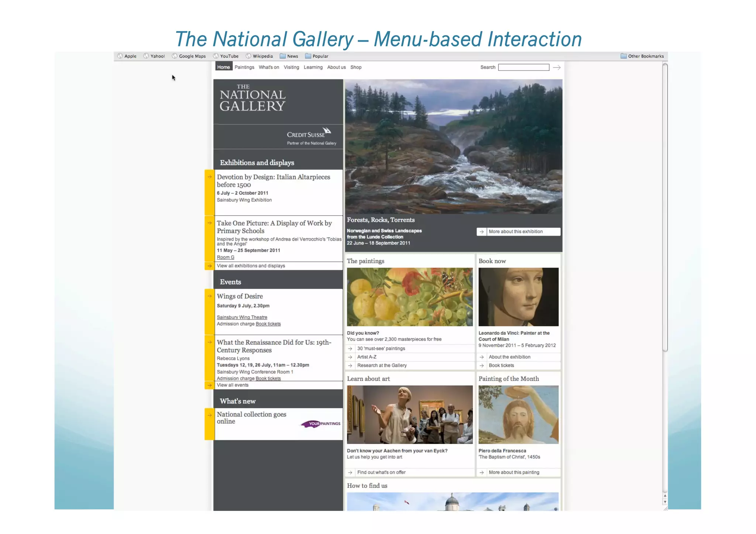This screenshot has height=534, width=756.
Task: Click yellow arrow beside View all events
Action: (x=209, y=385)
